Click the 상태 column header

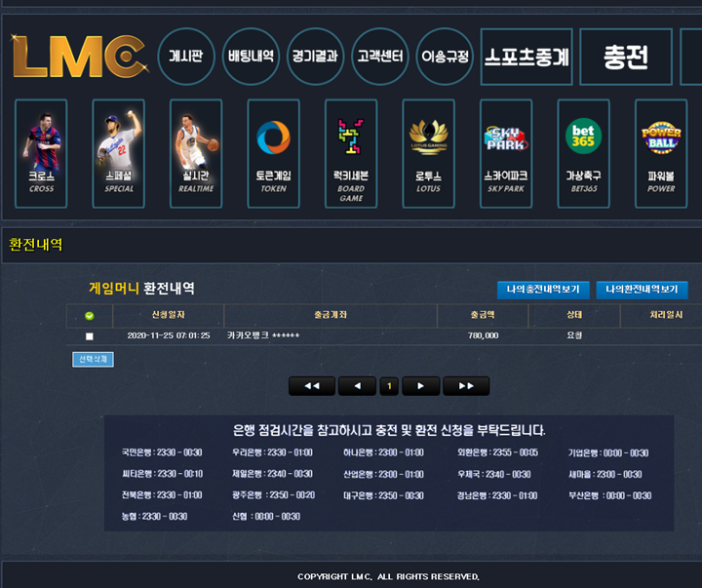coord(574,315)
